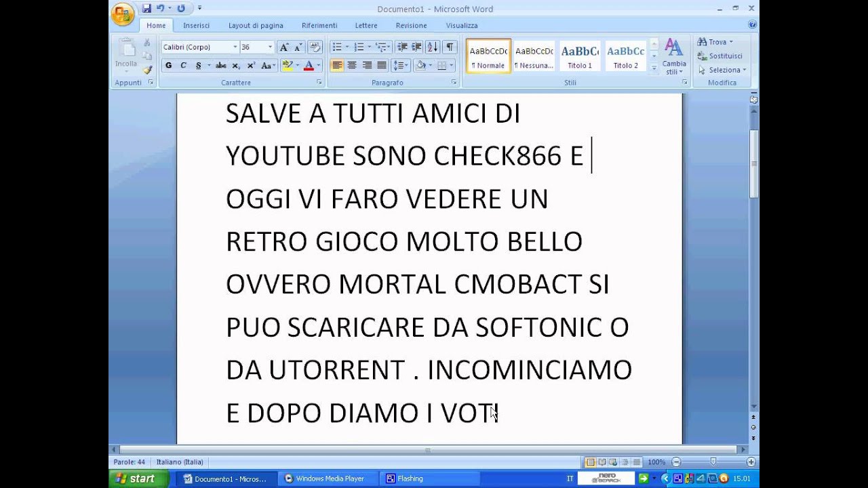Click the Clear Formatting icon
868x488 pixels.
point(315,47)
